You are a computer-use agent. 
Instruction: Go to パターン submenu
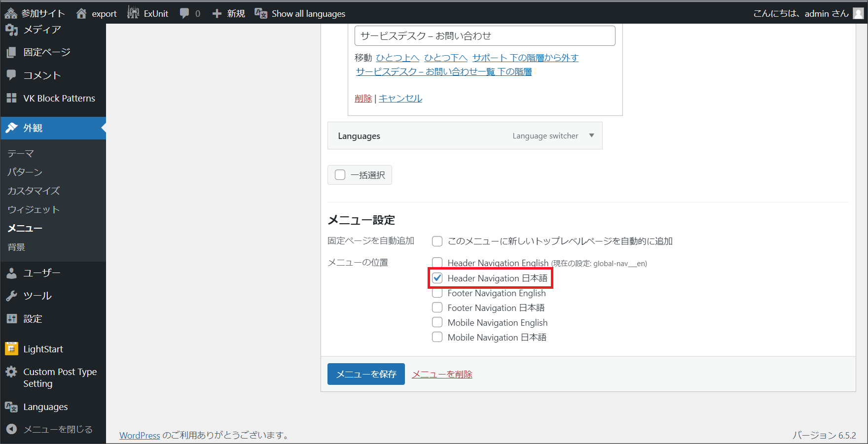pyautogui.click(x=25, y=172)
